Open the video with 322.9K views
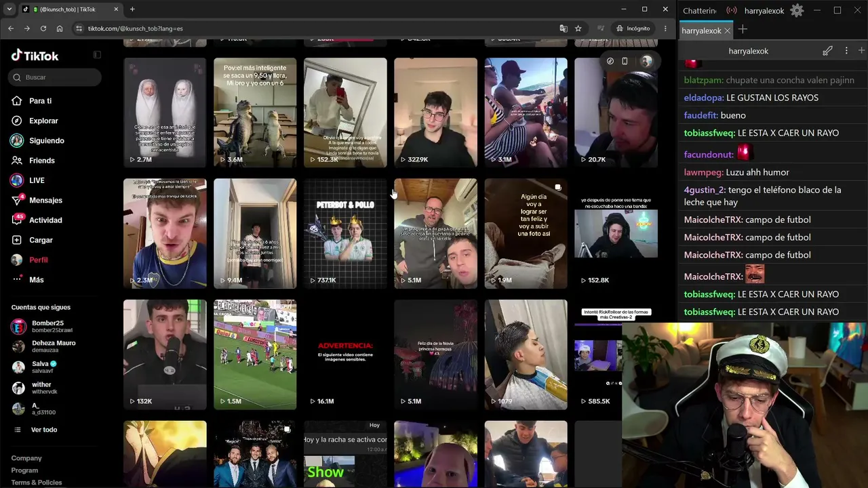This screenshot has height=488, width=868. click(x=435, y=113)
